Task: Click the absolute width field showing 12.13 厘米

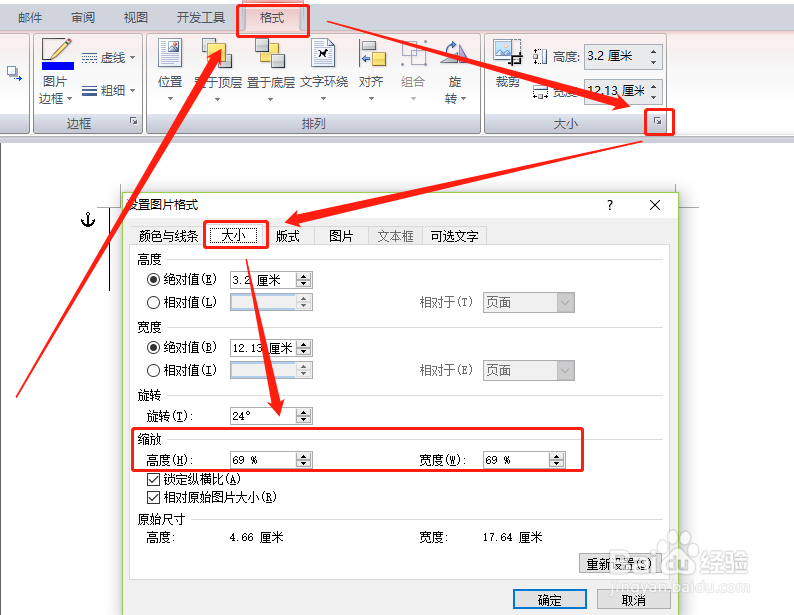Action: click(263, 348)
